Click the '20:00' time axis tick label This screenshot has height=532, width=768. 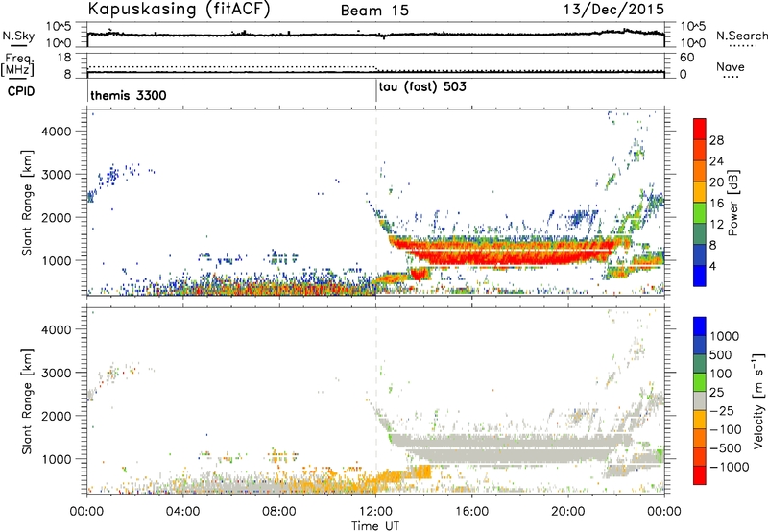pos(568,512)
